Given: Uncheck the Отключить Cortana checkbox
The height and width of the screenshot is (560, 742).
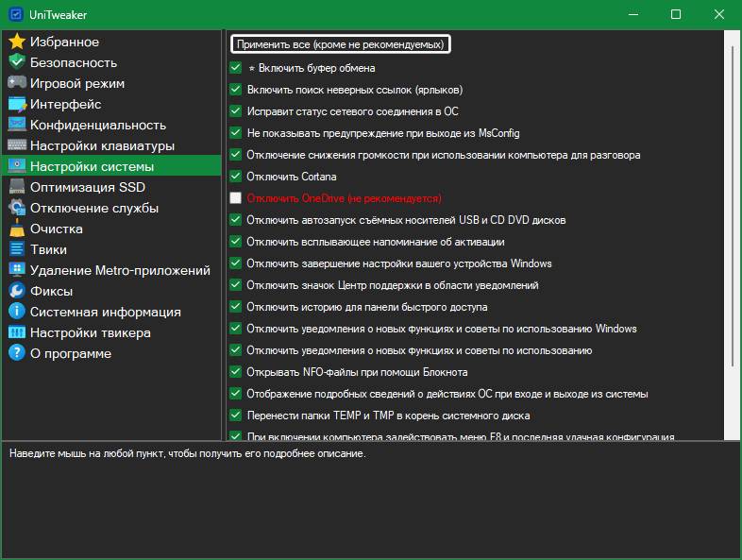Looking at the screenshot, I should click(236, 177).
